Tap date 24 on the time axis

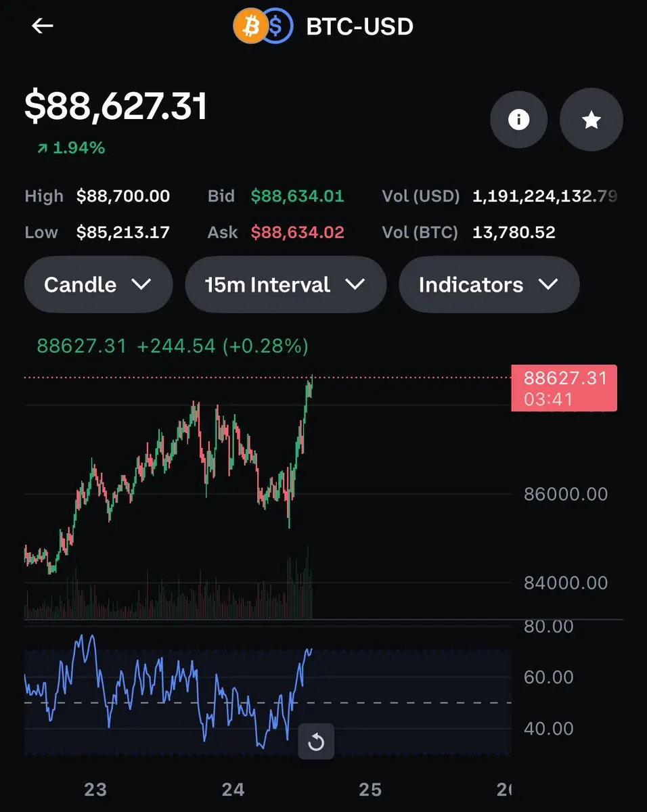tap(233, 789)
